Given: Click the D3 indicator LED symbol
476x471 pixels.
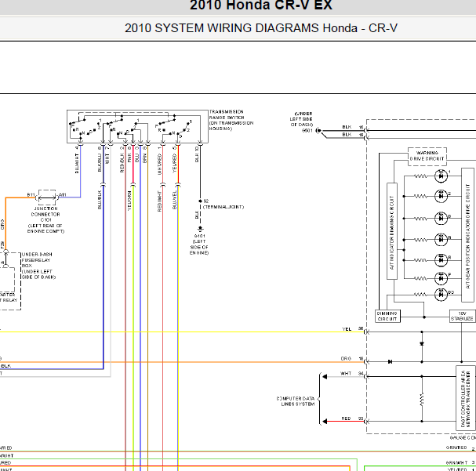Looking at the screenshot, I should [441, 295].
